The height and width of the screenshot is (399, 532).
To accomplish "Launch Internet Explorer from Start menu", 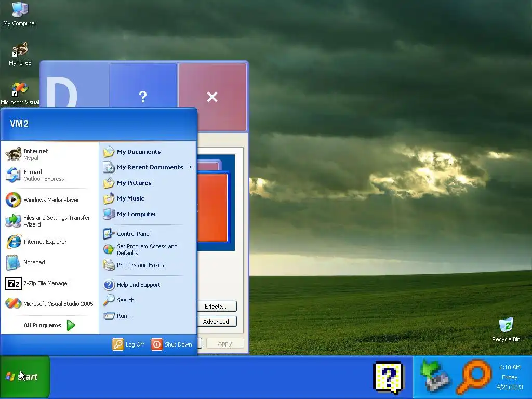I will (x=49, y=242).
